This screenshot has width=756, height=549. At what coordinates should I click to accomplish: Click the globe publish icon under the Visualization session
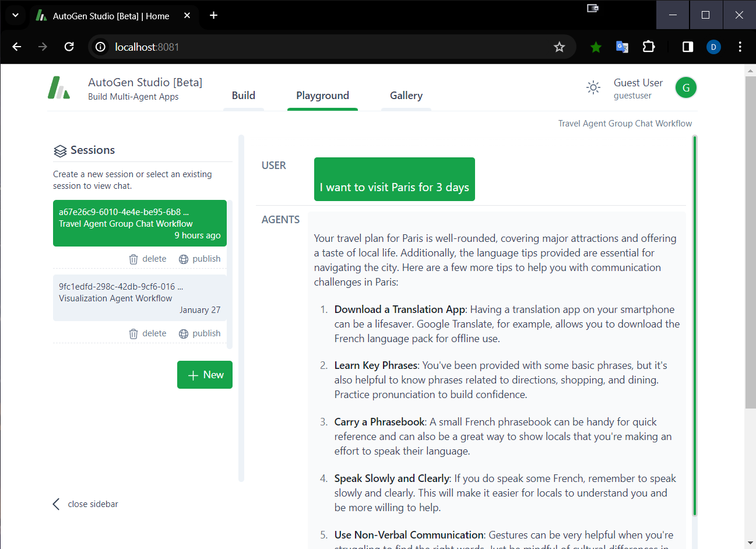coord(184,333)
